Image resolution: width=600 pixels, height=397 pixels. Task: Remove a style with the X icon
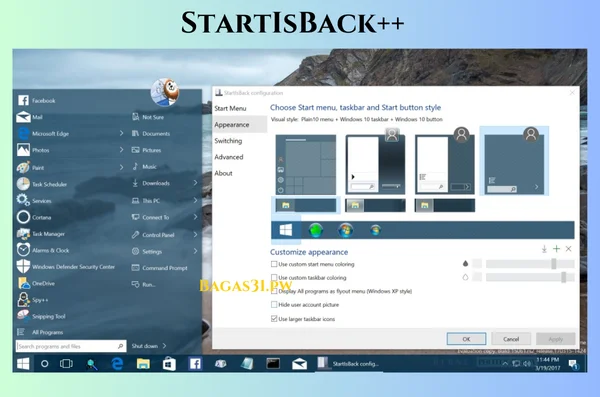(569, 249)
